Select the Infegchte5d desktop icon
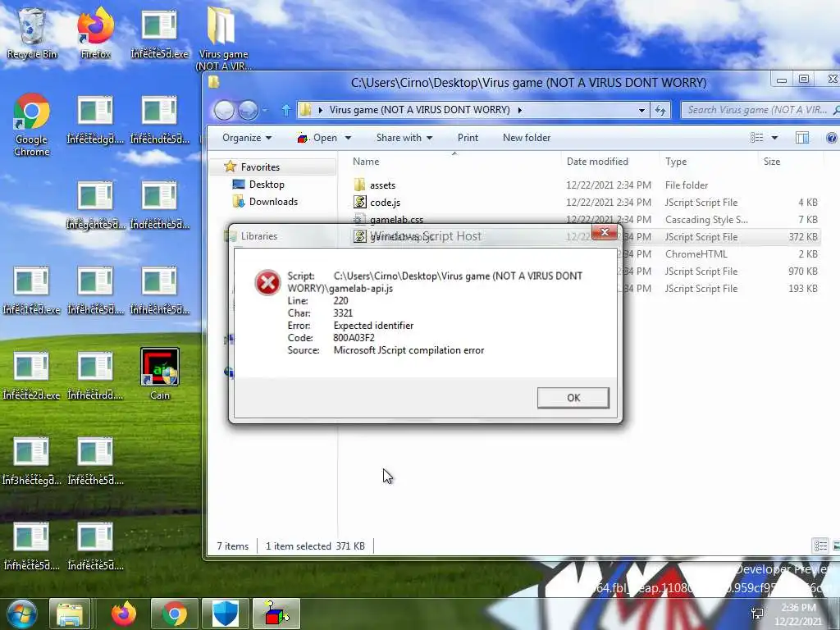 click(x=95, y=204)
